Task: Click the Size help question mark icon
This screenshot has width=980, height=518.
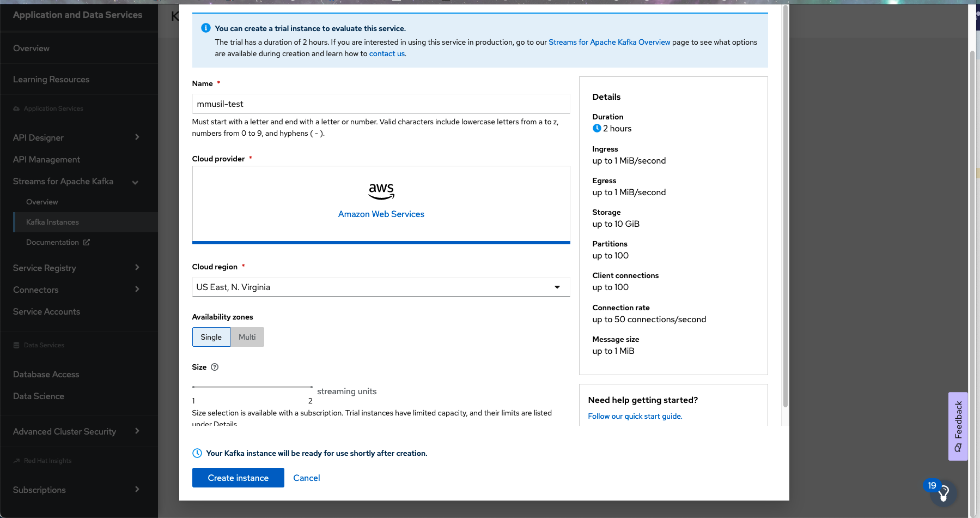Action: tap(215, 367)
